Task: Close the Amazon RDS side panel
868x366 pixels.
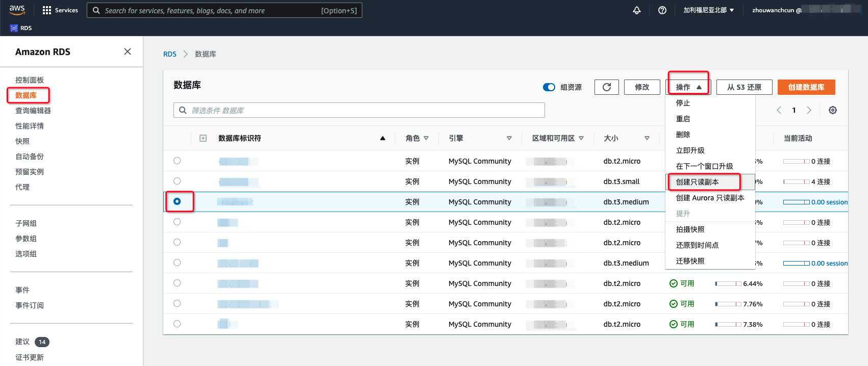Action: 128,51
